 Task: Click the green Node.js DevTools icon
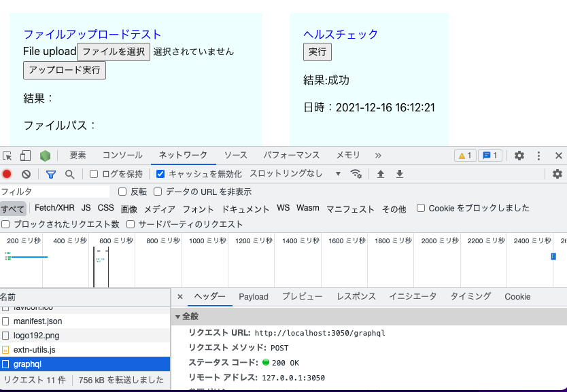click(45, 156)
